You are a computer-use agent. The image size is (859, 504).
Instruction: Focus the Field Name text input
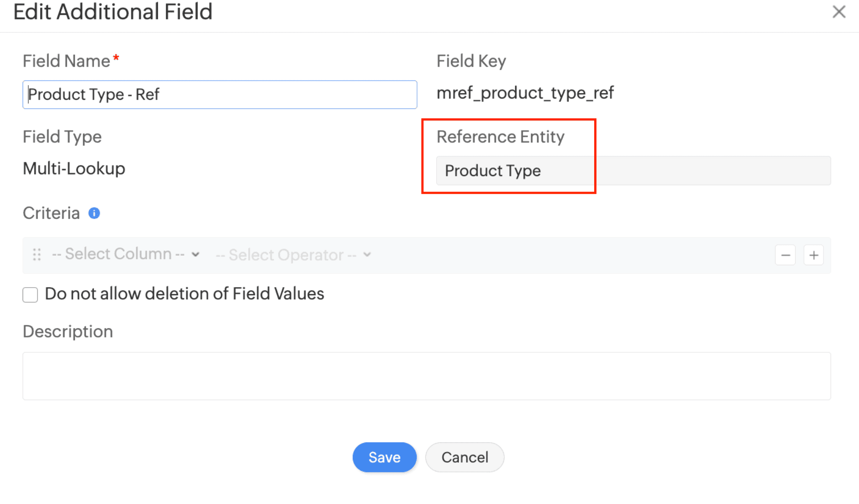(220, 94)
